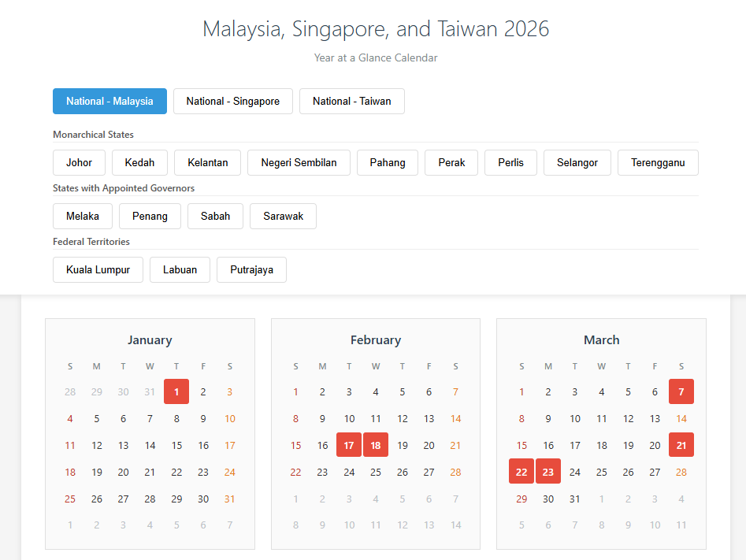Select the Pahang state filter
Viewport: 746px width, 560px height.
387,162
